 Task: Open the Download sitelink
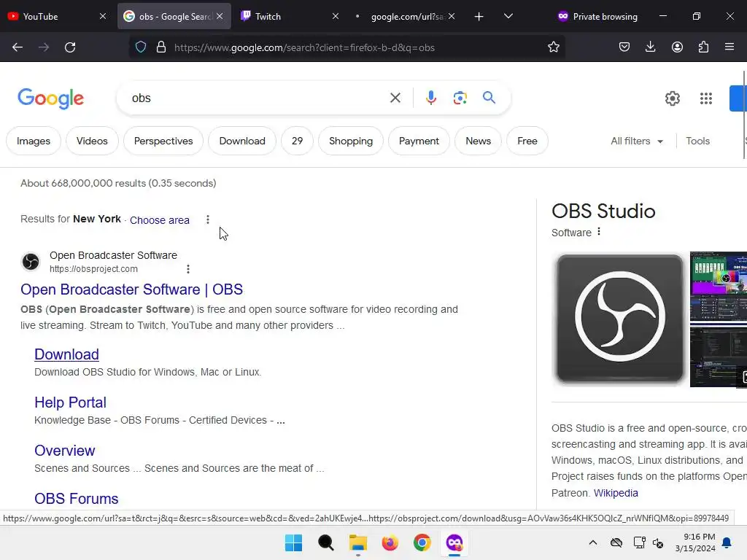coord(66,354)
